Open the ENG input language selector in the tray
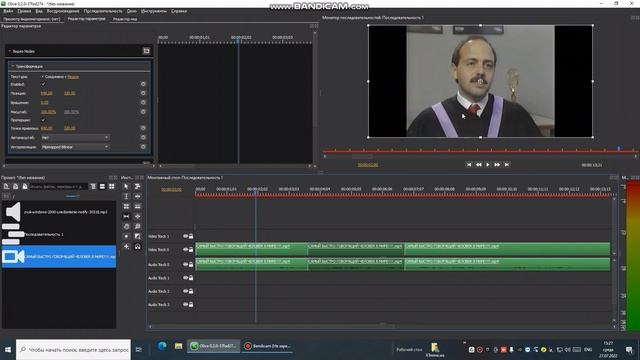 [588, 350]
